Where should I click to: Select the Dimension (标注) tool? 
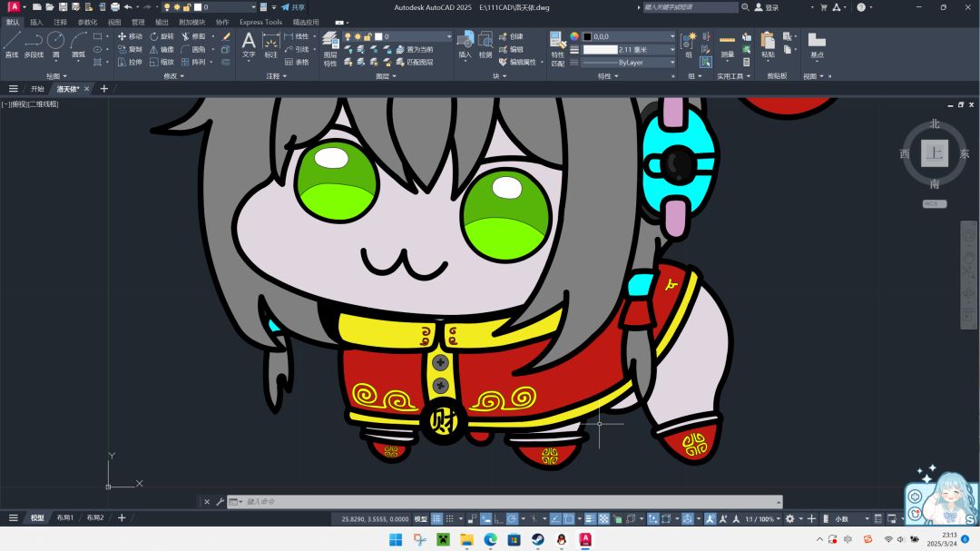click(270, 46)
